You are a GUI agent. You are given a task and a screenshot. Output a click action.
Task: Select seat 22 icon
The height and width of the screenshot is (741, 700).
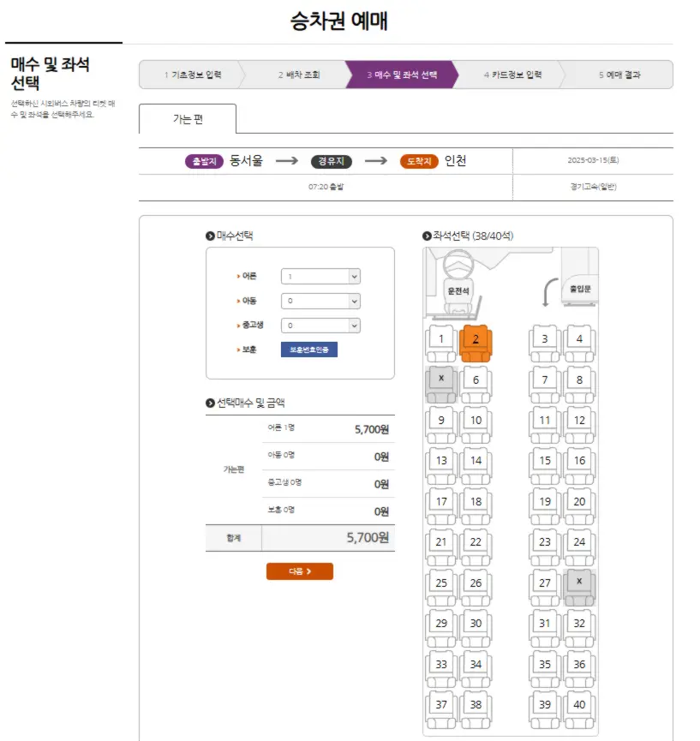click(x=476, y=547)
